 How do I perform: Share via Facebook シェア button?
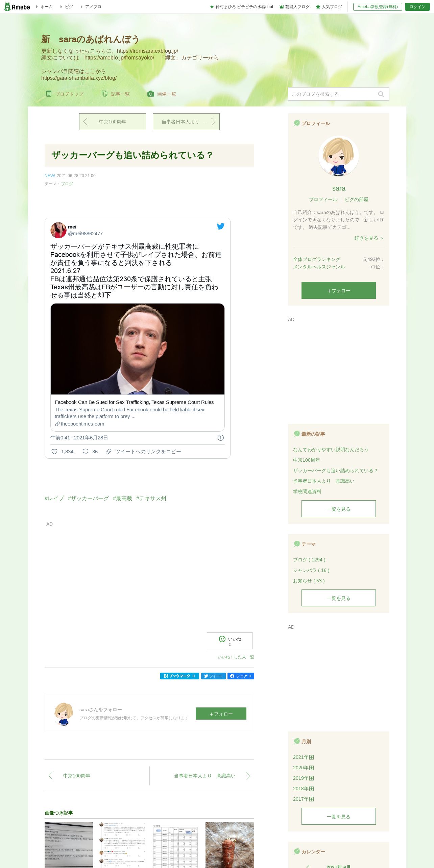(241, 676)
